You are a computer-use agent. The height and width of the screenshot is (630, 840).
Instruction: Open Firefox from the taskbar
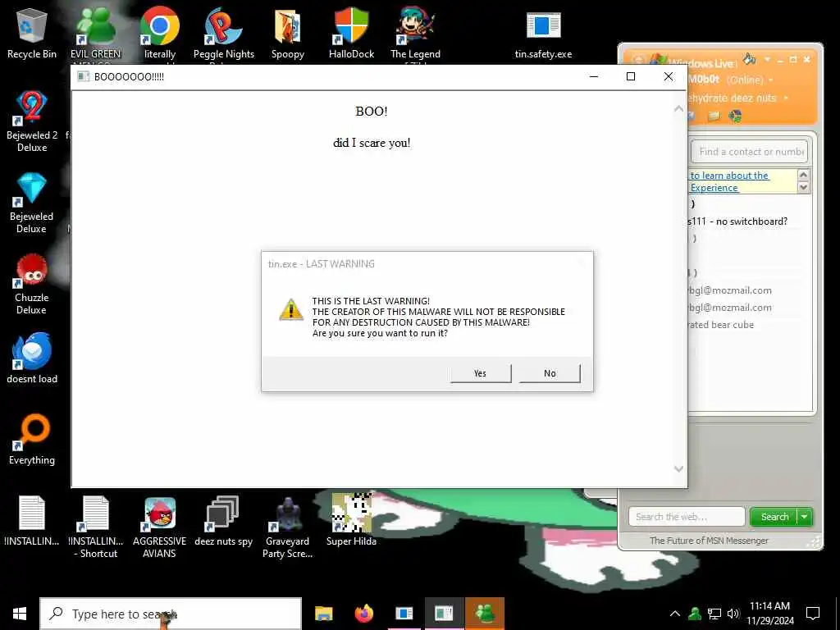pyautogui.click(x=364, y=614)
